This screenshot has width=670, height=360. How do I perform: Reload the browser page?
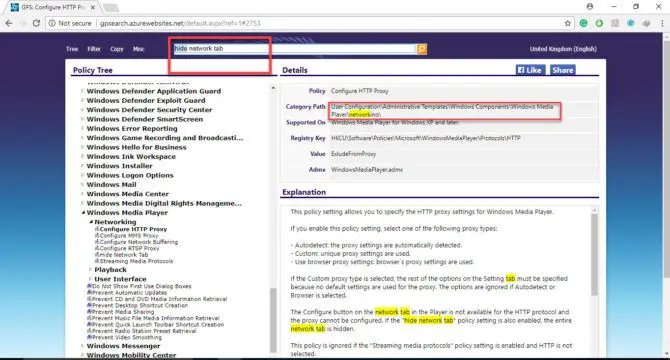click(36, 23)
